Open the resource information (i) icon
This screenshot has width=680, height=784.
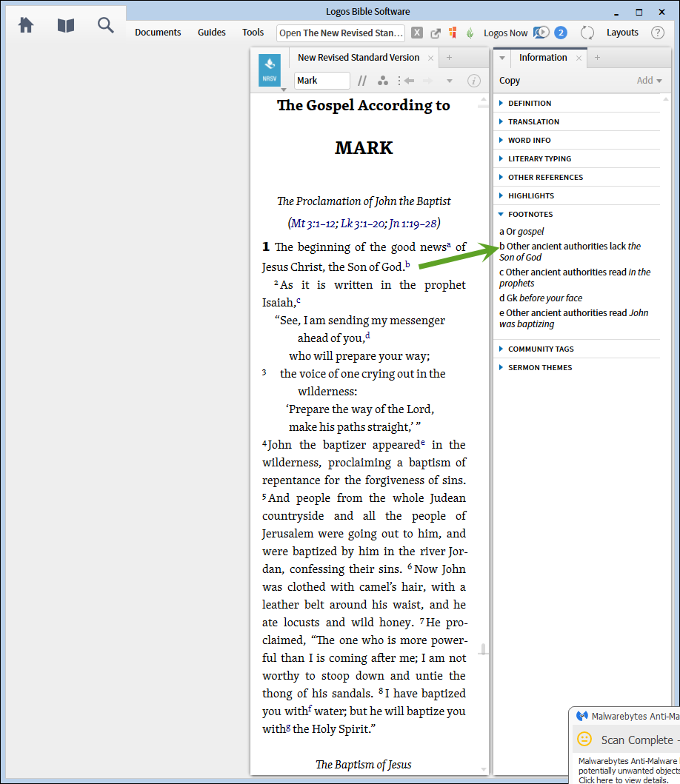(474, 81)
